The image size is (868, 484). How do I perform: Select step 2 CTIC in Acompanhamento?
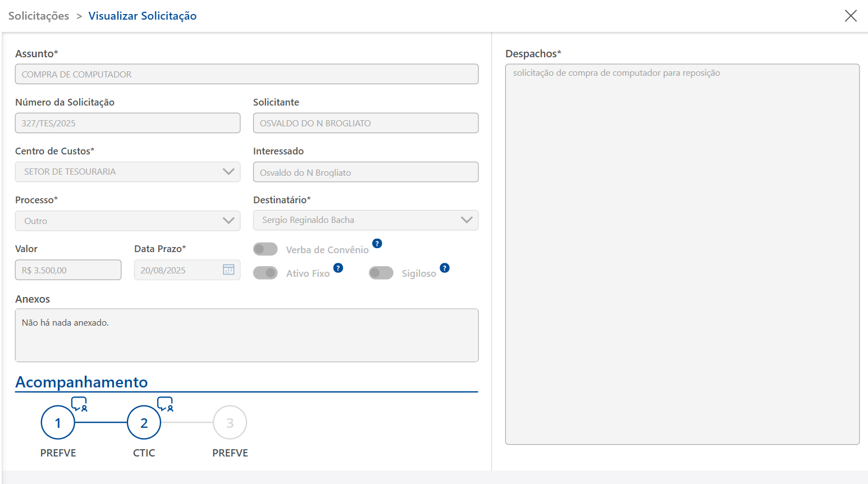[x=144, y=423]
